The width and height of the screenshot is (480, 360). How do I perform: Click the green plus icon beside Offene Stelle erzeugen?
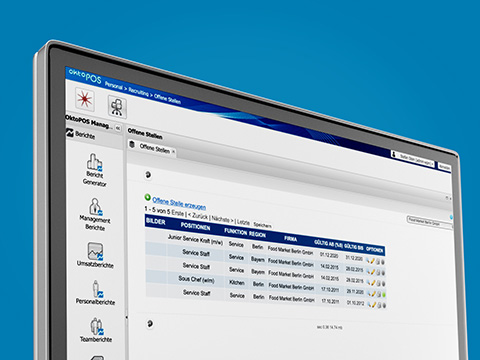147,197
